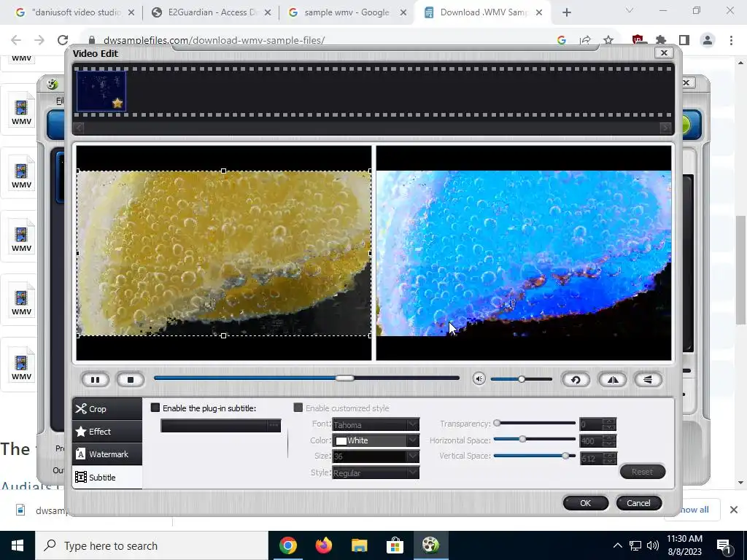Switch to the daniusoft video studio browser tab
Screen dimensions: 747x560
(75, 12)
